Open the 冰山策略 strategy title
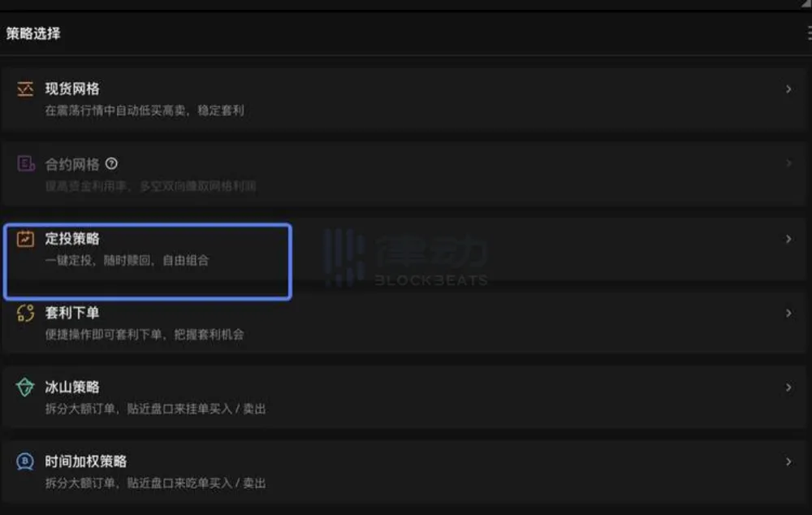The image size is (812, 515). pos(72,387)
